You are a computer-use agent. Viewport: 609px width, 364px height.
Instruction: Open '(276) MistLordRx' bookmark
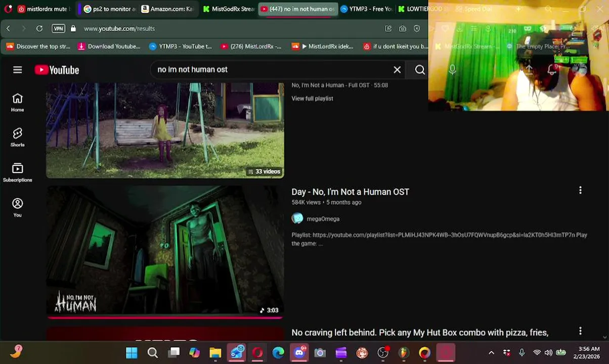pos(251,47)
